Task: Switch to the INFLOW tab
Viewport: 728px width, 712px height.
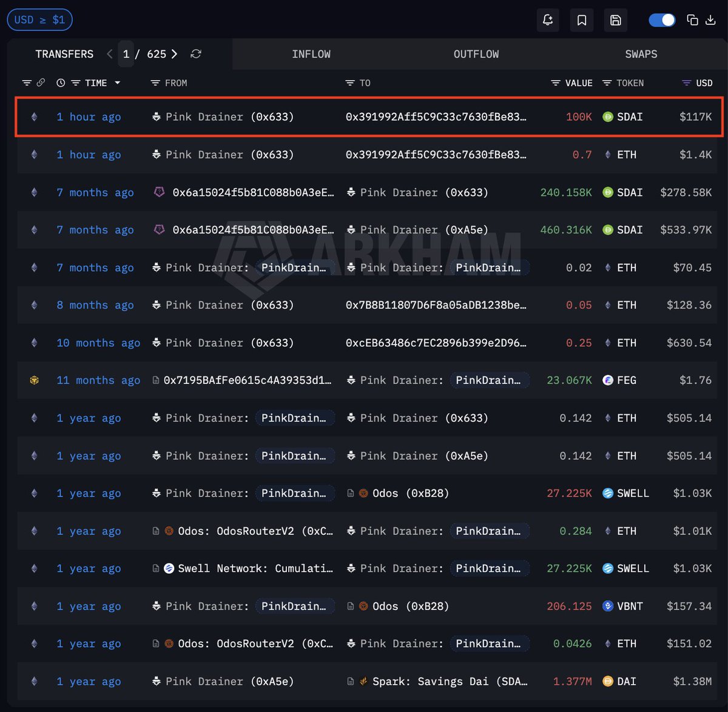Action: point(311,54)
